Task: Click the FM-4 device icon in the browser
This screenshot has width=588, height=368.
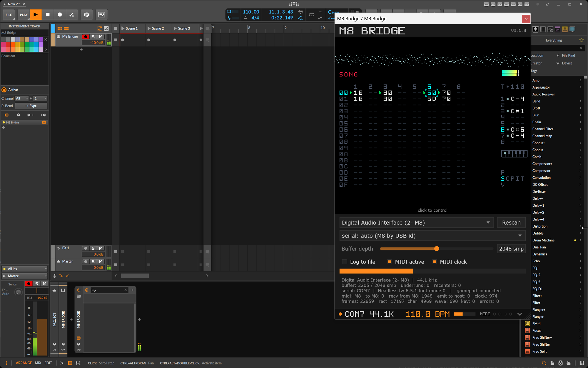Action: pyautogui.click(x=527, y=324)
